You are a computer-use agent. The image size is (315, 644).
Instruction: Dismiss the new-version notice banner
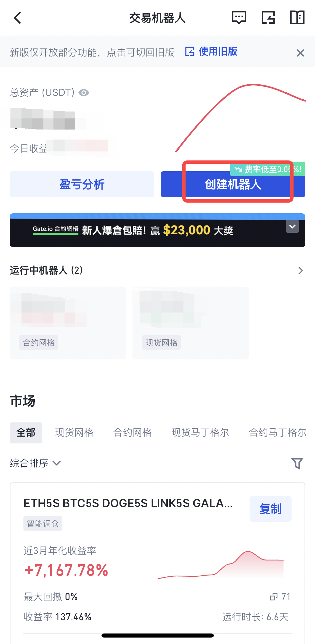pos(300,53)
